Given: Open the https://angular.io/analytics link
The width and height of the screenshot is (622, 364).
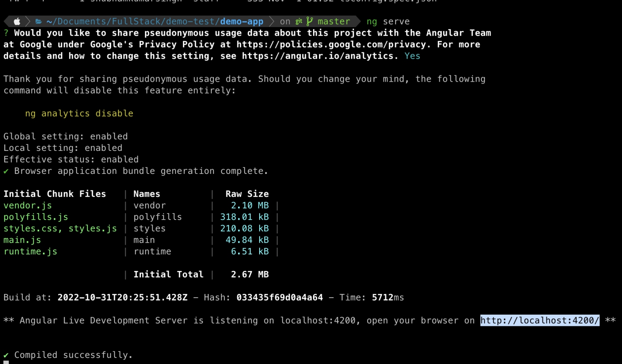Looking at the screenshot, I should point(317,56).
